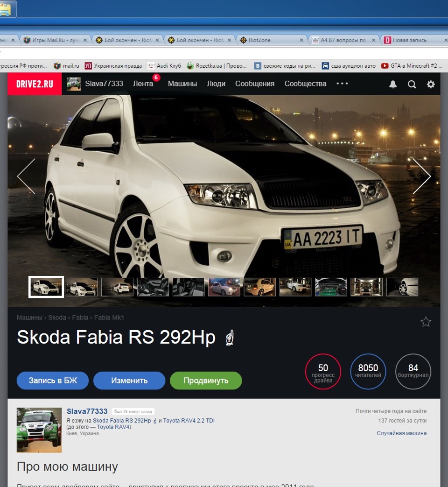This screenshot has width=448, height=487.
Task: Open the 84 бортжурнал counter
Action: click(413, 372)
